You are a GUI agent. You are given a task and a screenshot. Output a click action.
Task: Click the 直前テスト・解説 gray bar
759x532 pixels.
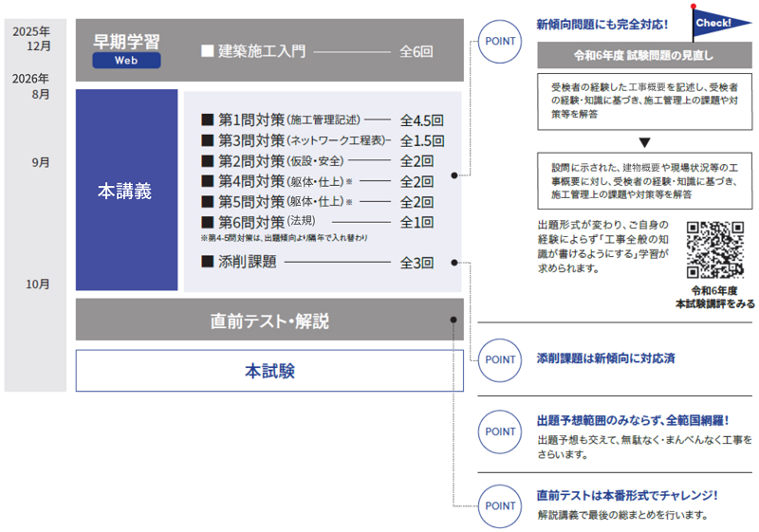click(269, 321)
